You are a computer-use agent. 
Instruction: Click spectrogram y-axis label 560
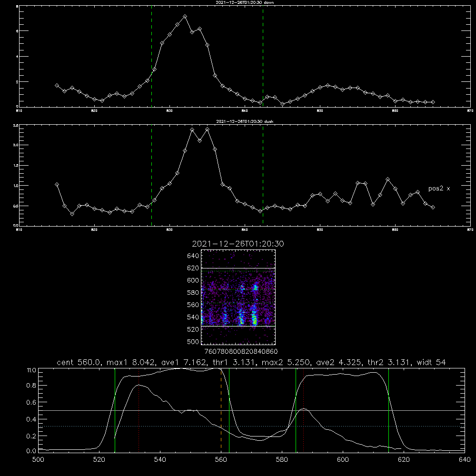click(193, 305)
